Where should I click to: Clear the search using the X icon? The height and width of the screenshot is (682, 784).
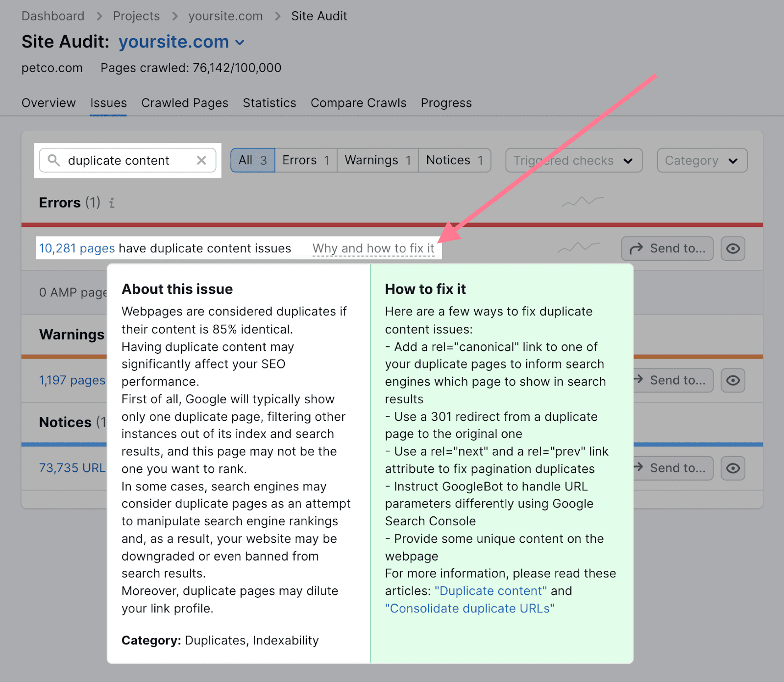(x=201, y=160)
